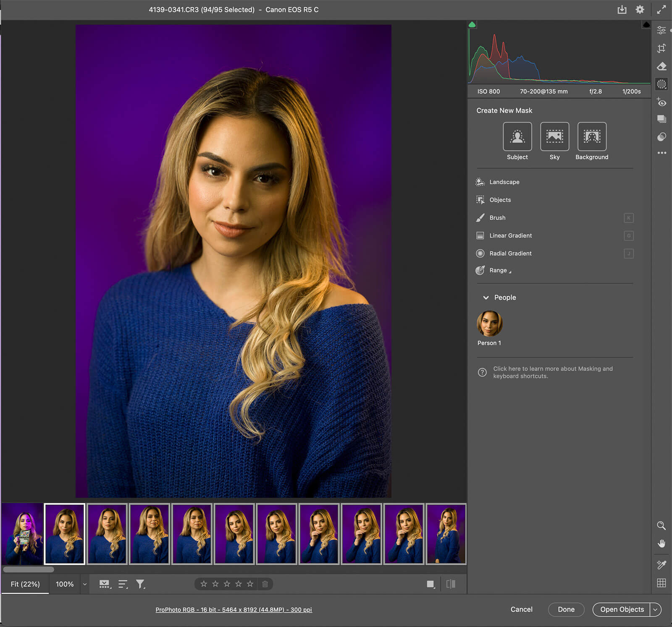Open the dropdown arrow beside Open Objects

655,609
